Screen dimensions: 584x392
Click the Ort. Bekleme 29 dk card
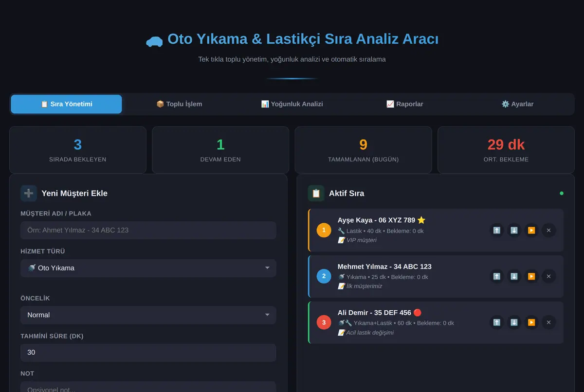[506, 150]
